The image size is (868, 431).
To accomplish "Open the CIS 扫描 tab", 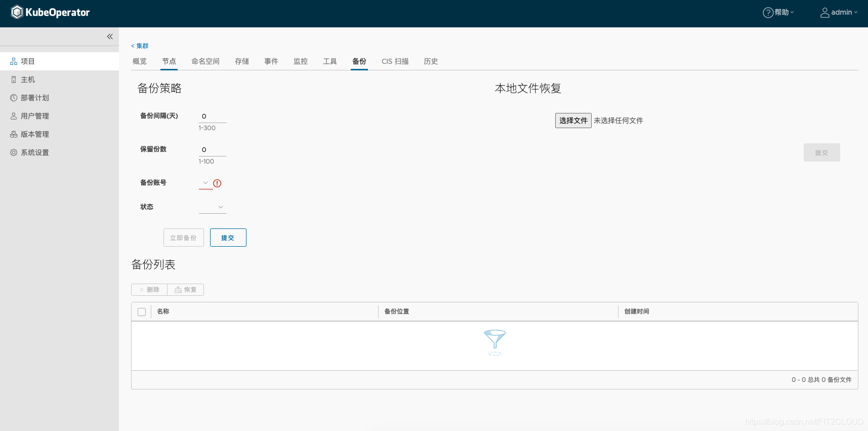I will 395,61.
